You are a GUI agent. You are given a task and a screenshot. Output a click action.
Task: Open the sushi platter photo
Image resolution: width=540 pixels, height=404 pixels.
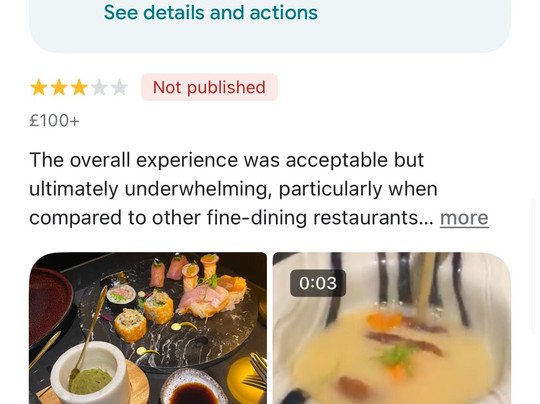point(148,328)
